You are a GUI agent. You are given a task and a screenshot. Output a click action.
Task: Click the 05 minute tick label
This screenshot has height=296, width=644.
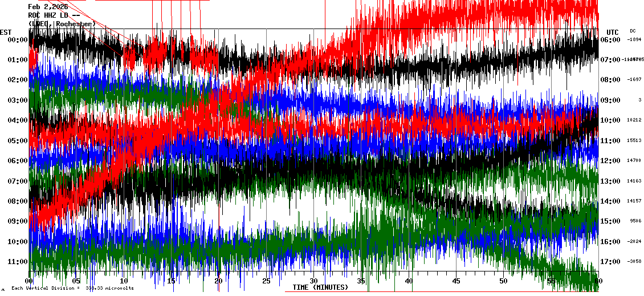coord(76,281)
